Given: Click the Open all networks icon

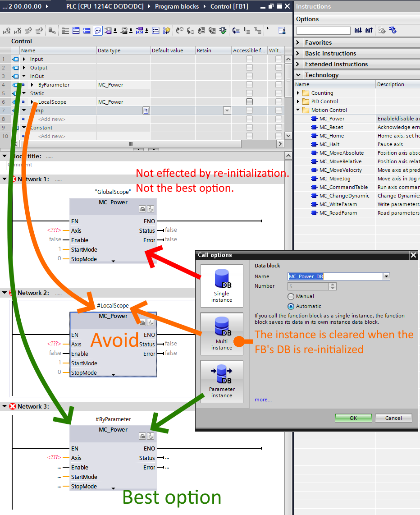Looking at the screenshot, I should (x=76, y=31).
